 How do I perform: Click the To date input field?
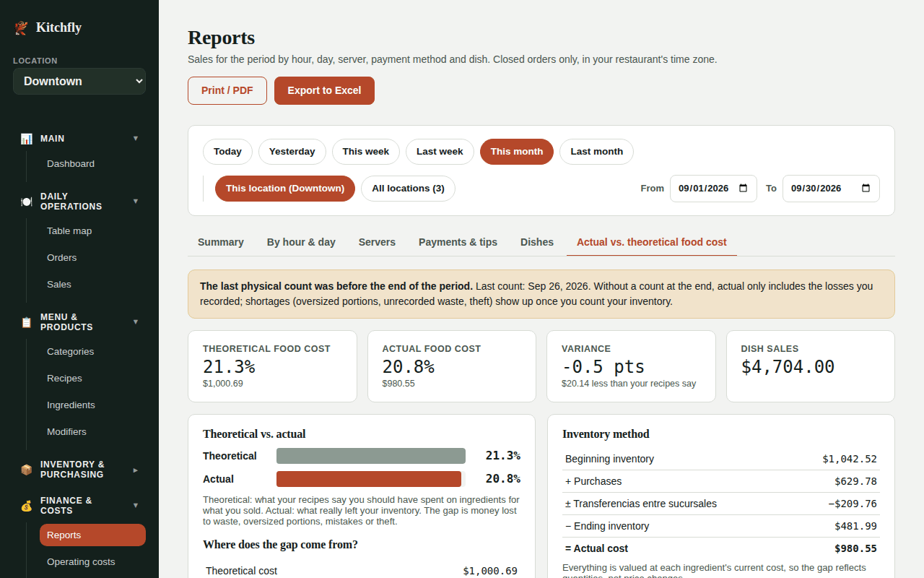831,189
